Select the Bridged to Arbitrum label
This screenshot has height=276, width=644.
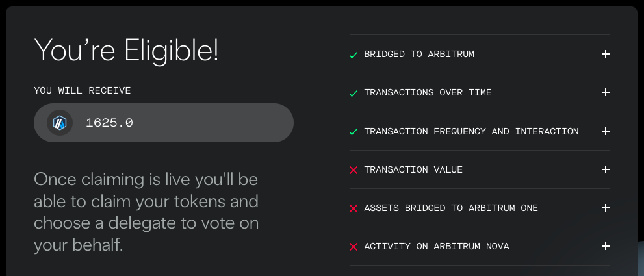click(x=419, y=54)
